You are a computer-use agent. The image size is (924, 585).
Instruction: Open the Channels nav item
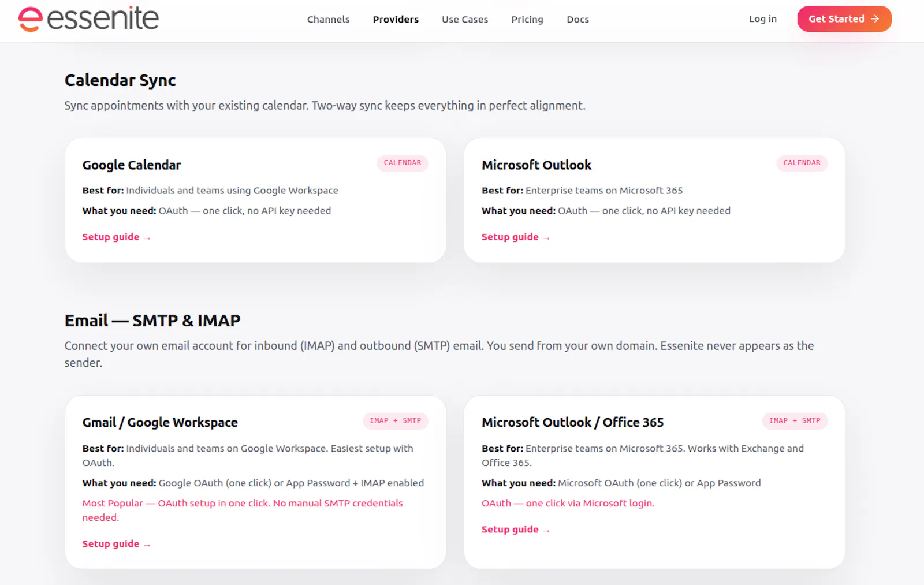tap(328, 20)
